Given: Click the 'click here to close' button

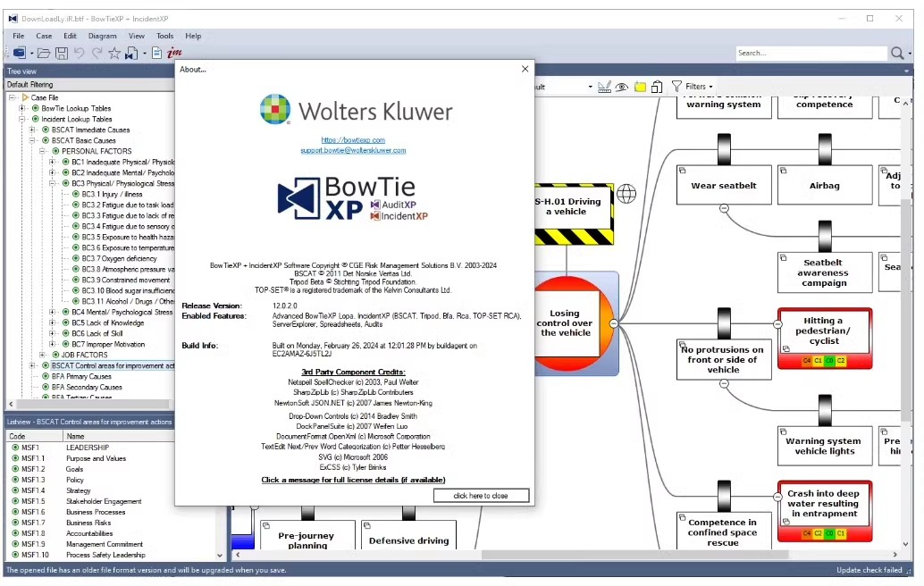Looking at the screenshot, I should 481,496.
